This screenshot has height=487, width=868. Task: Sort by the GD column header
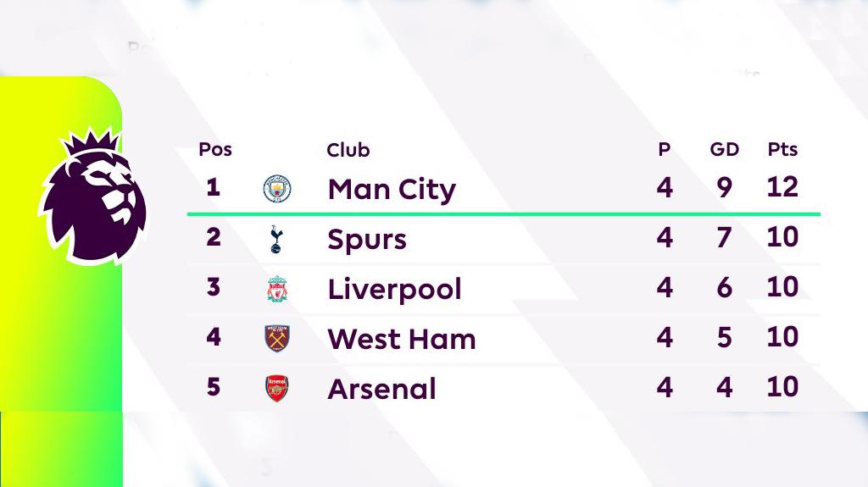click(724, 150)
